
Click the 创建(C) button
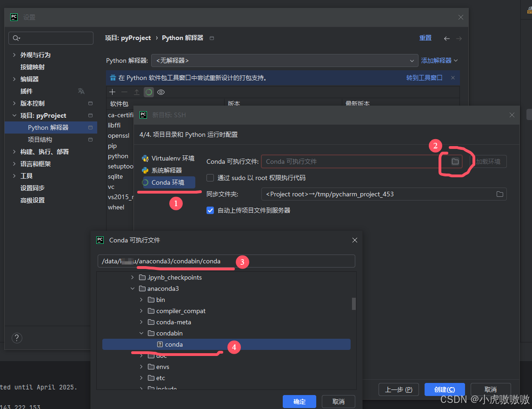pyautogui.click(x=445, y=389)
